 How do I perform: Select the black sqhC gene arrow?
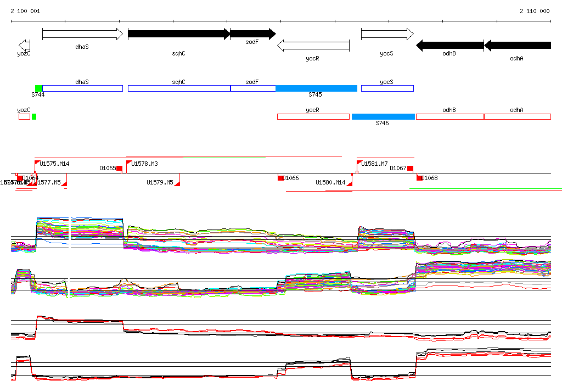179,34
